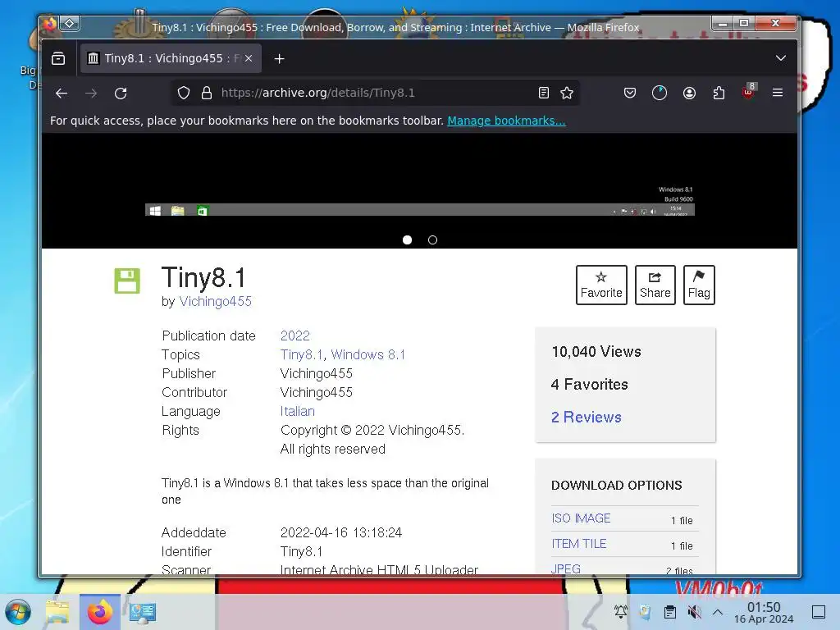
Task: Download the ITEM TILE option
Action: [x=578, y=544]
